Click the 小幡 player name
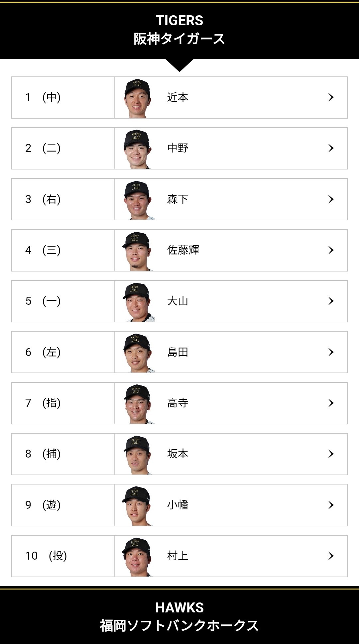Image resolution: width=359 pixels, height=644 pixels. point(178,505)
